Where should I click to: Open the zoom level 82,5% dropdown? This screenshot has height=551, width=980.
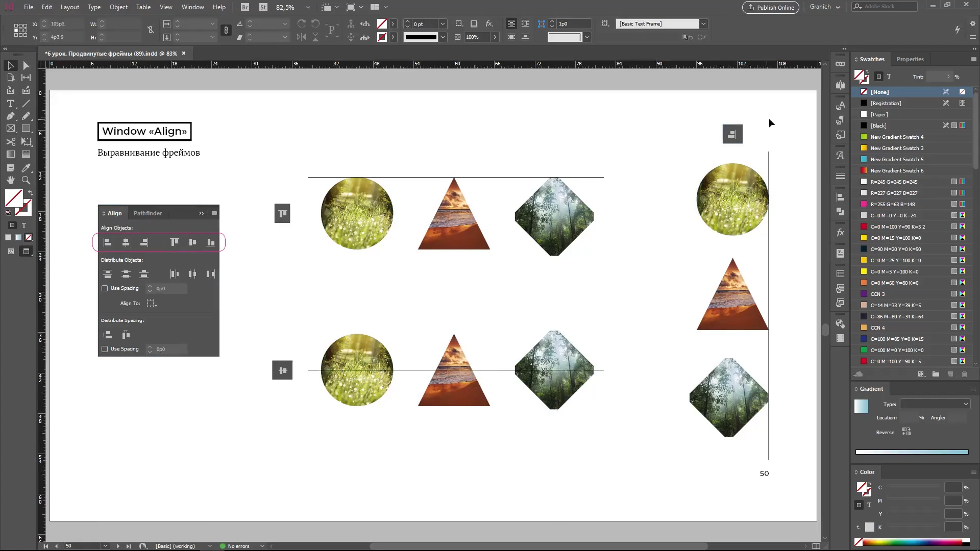pos(307,7)
